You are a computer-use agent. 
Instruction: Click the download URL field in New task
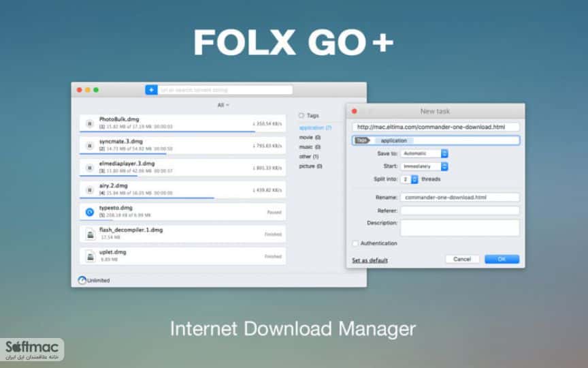pyautogui.click(x=436, y=127)
